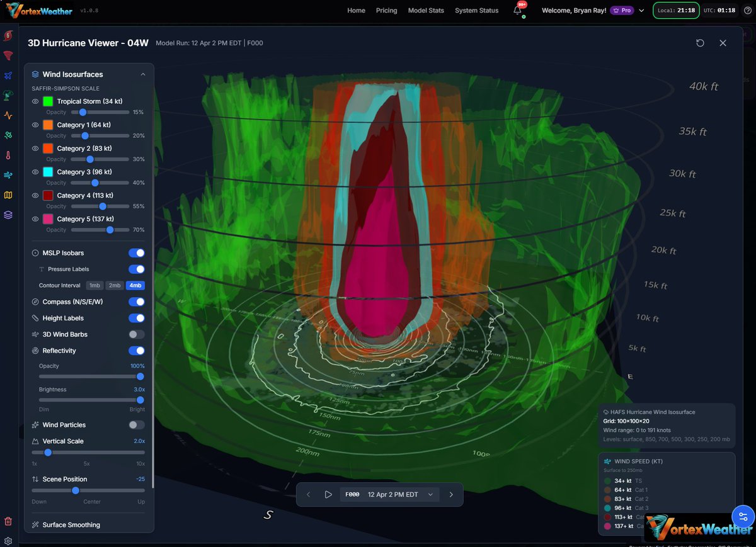Play the forecast animation
Screen dimensions: 756x547
point(328,495)
